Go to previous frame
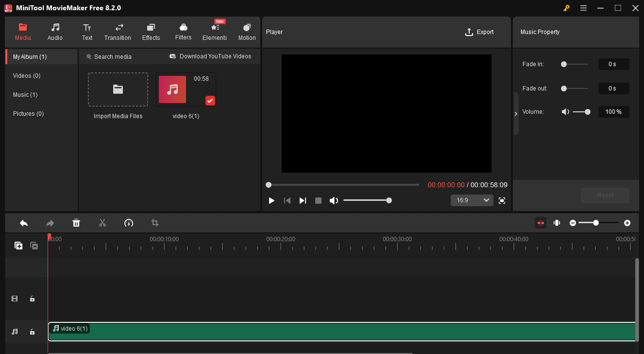The height and width of the screenshot is (354, 644). [x=288, y=200]
